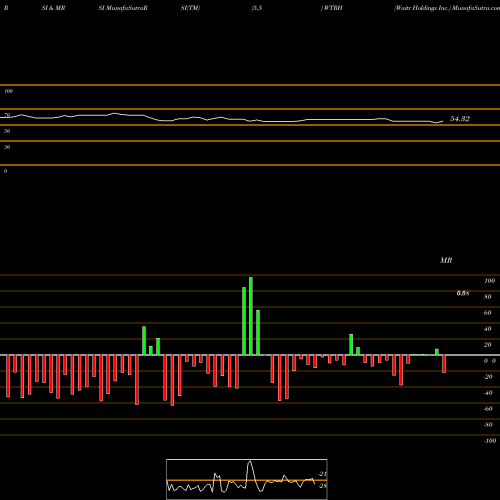This screenshot has height=500, width=500.
Task: Click the mini oscillator thumbnail chart
Action: pyautogui.click(x=247, y=479)
